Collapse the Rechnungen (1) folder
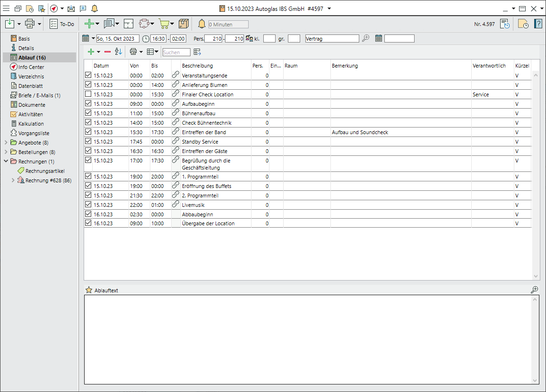 pyautogui.click(x=6, y=162)
